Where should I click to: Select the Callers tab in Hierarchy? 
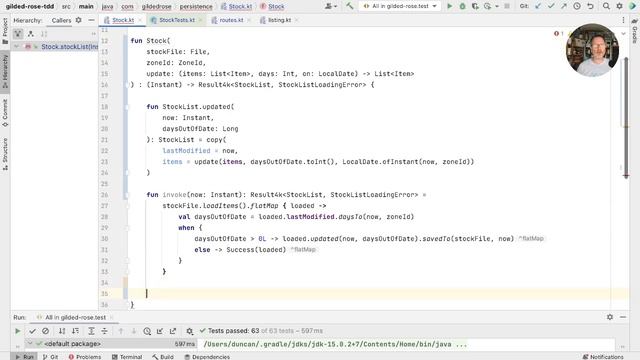point(61,20)
